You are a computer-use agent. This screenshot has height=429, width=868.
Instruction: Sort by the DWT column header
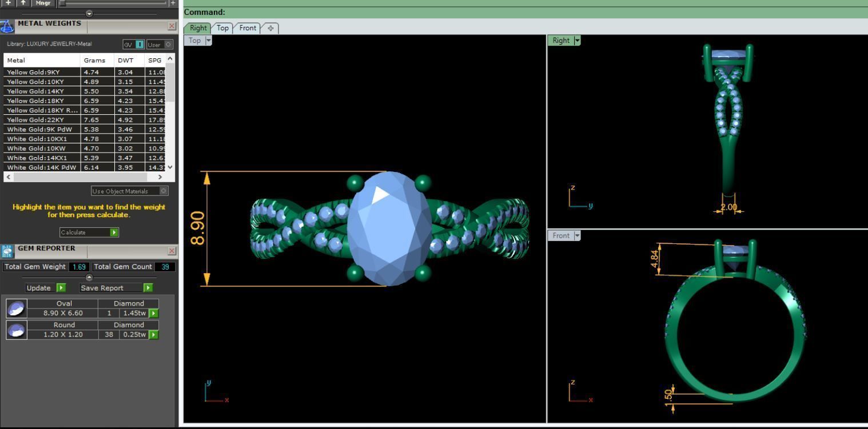(130, 60)
